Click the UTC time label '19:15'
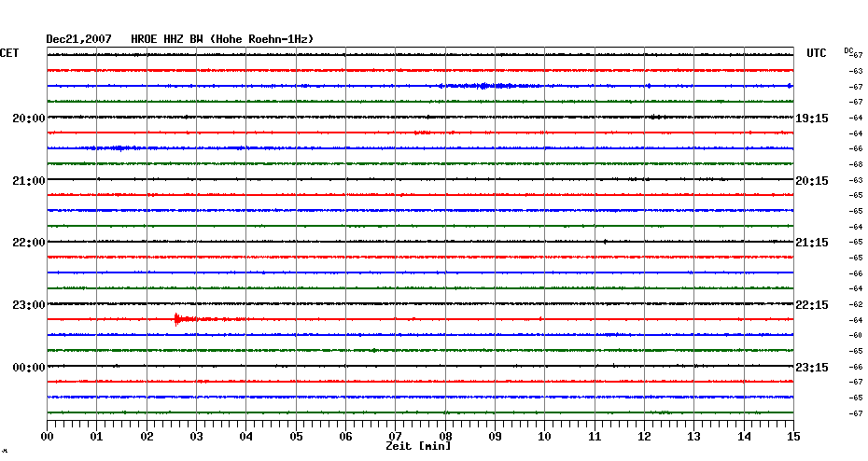This screenshot has height=461, width=868. pos(812,119)
